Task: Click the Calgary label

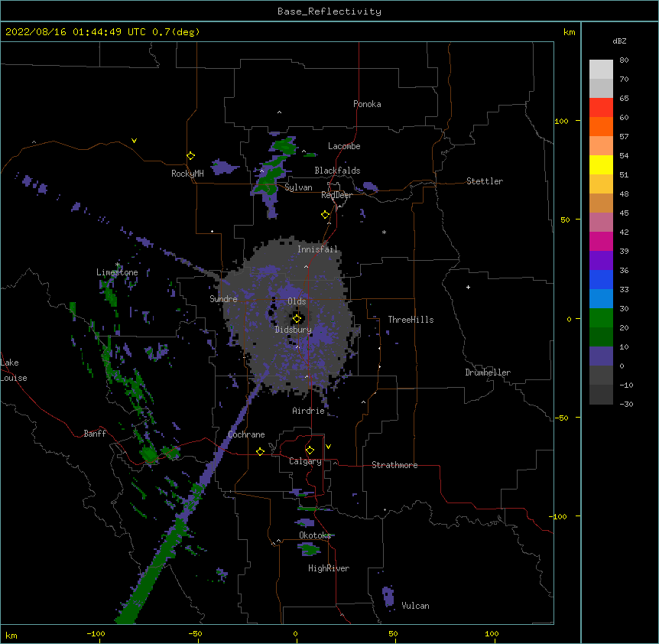Action: tap(305, 461)
